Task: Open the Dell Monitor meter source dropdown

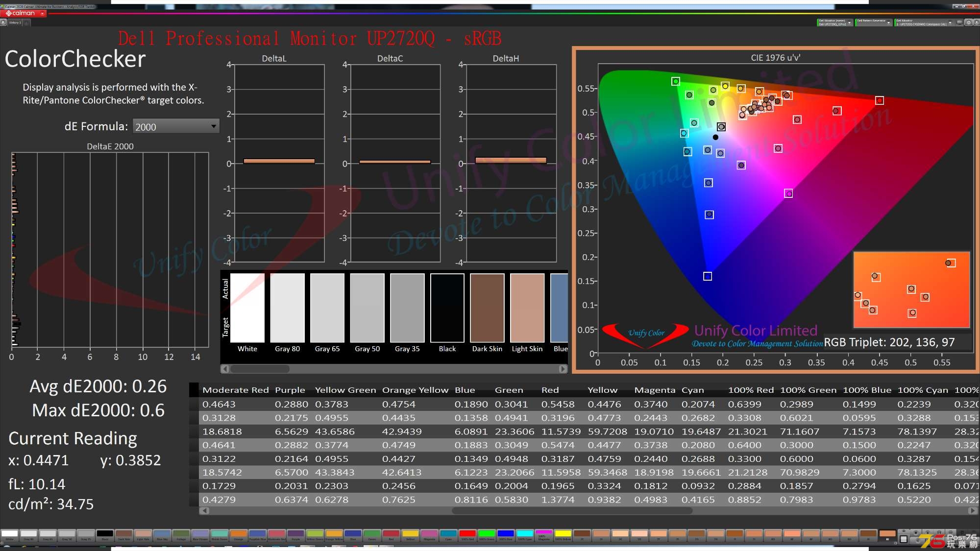Action: (x=835, y=23)
